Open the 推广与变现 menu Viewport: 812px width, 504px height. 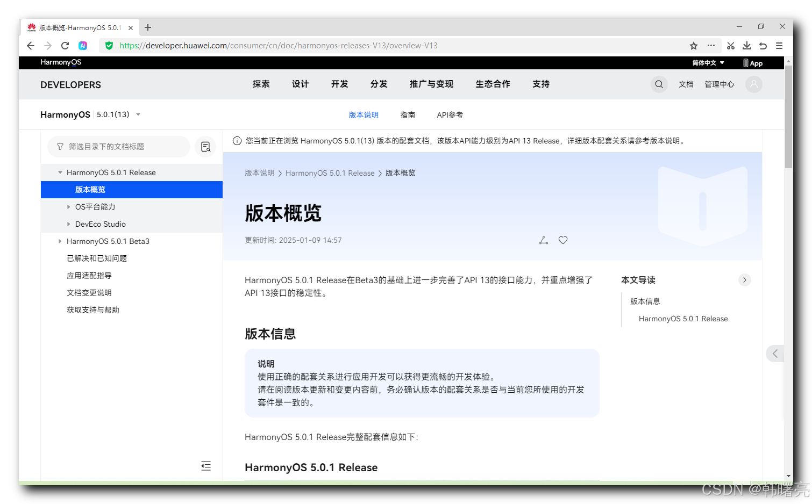[x=431, y=84]
